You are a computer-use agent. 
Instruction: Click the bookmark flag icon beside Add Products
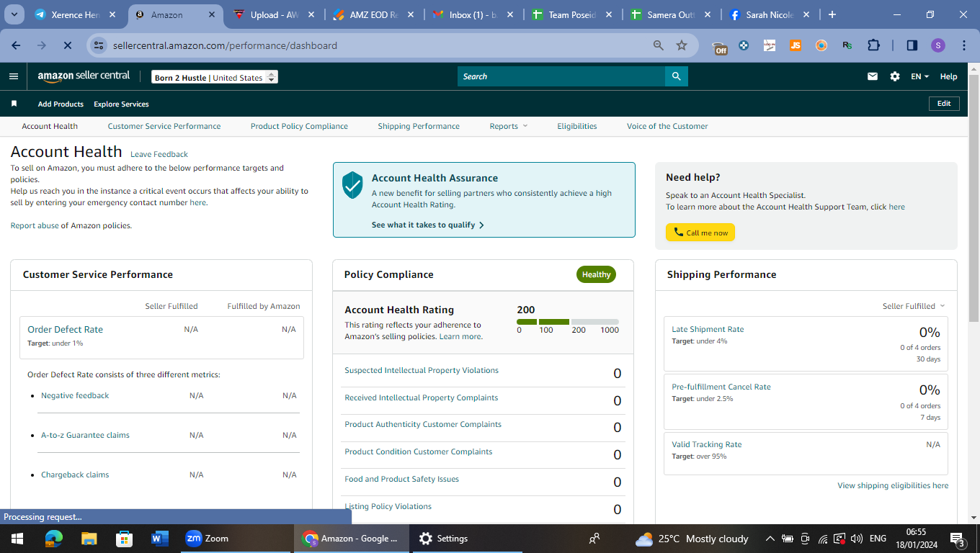(x=14, y=104)
